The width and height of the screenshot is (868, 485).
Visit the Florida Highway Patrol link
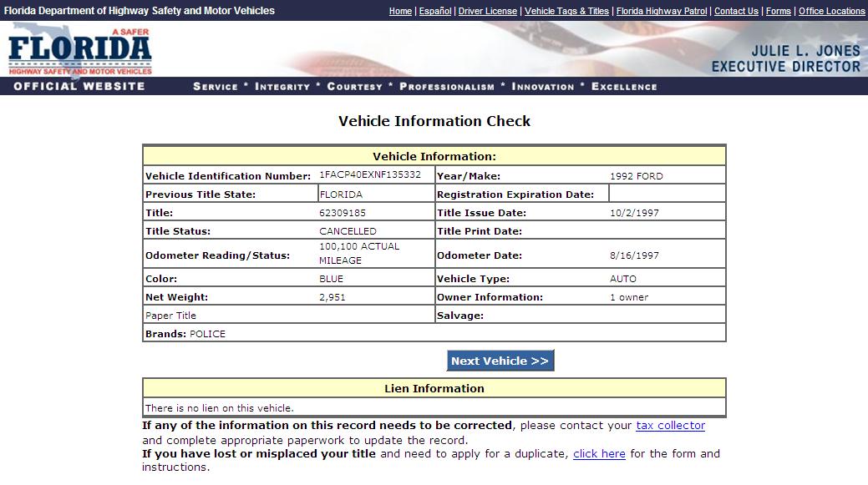(x=662, y=11)
